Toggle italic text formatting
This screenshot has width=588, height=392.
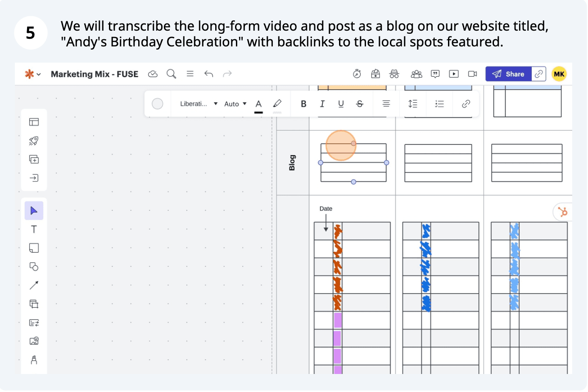tap(322, 104)
